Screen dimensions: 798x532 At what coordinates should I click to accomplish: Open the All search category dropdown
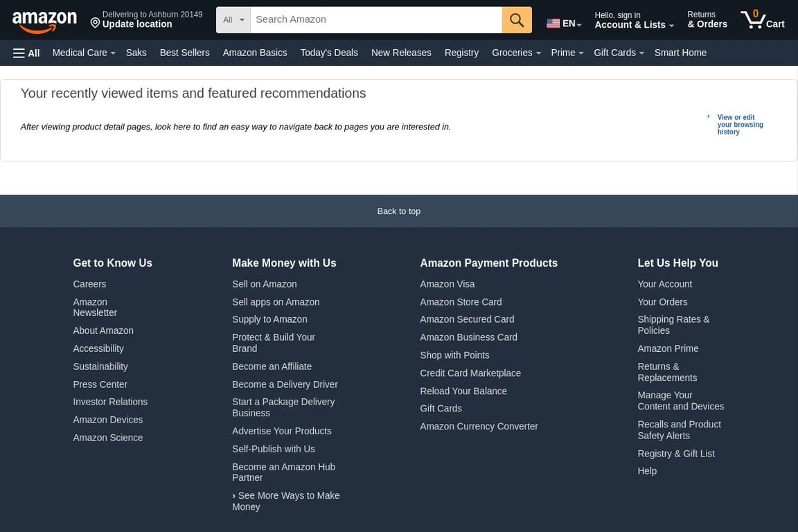click(233, 20)
